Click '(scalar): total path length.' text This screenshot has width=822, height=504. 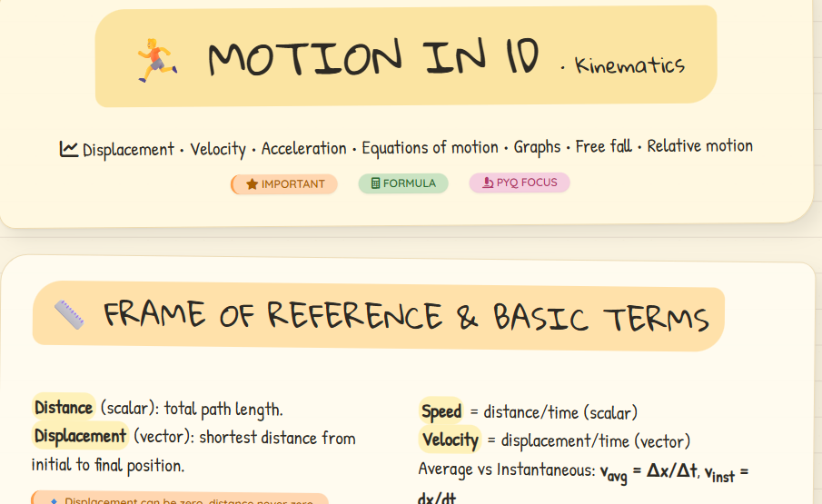192,409
